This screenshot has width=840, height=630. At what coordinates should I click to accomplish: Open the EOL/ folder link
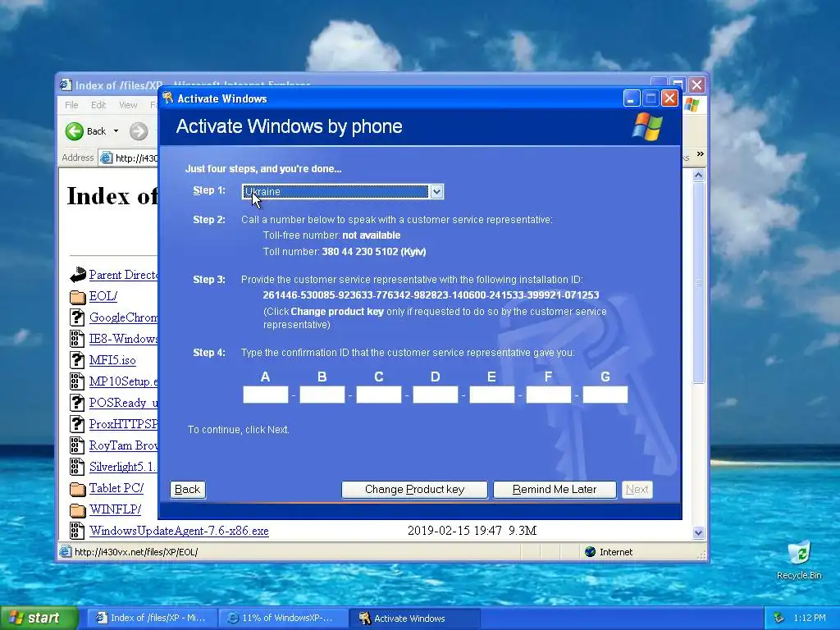(103, 296)
